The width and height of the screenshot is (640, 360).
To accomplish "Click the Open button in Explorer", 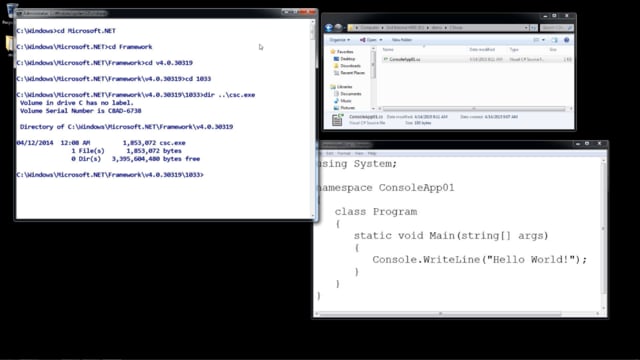I will click(371, 40).
